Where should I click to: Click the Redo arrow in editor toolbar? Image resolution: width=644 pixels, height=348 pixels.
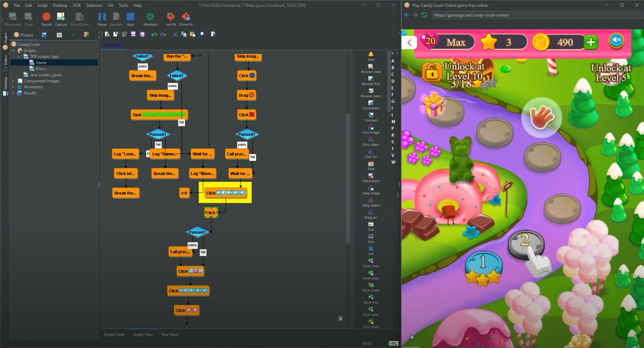[163, 34]
